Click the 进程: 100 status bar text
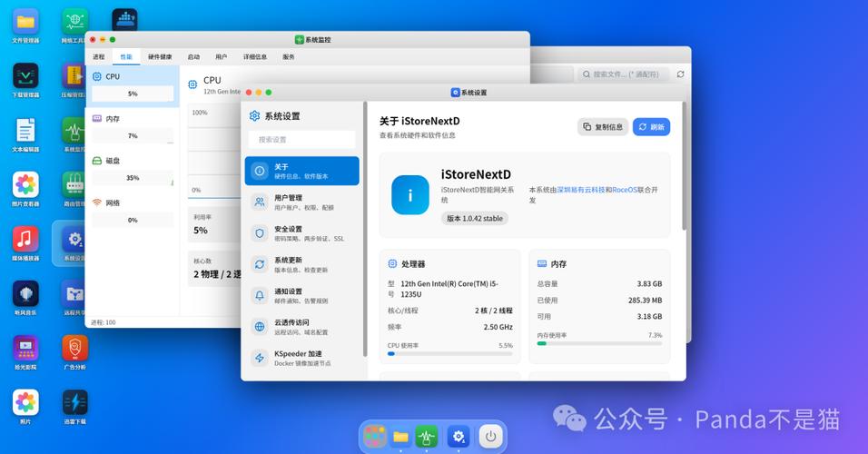The width and height of the screenshot is (868, 454). [103, 322]
